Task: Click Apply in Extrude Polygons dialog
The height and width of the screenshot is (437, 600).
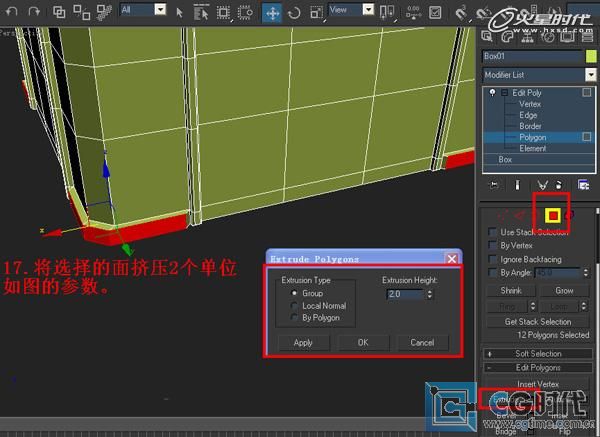Action: [x=303, y=343]
